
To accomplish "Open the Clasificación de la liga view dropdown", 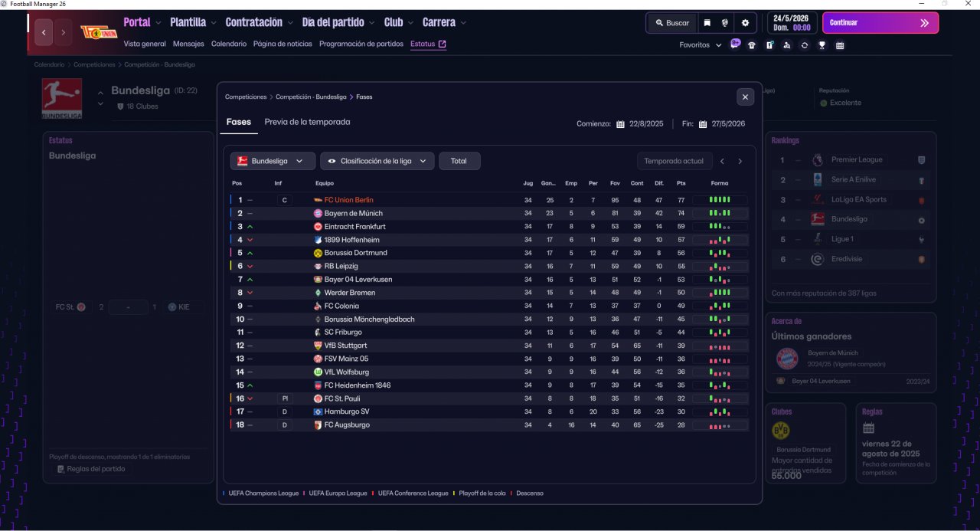I will tap(377, 161).
